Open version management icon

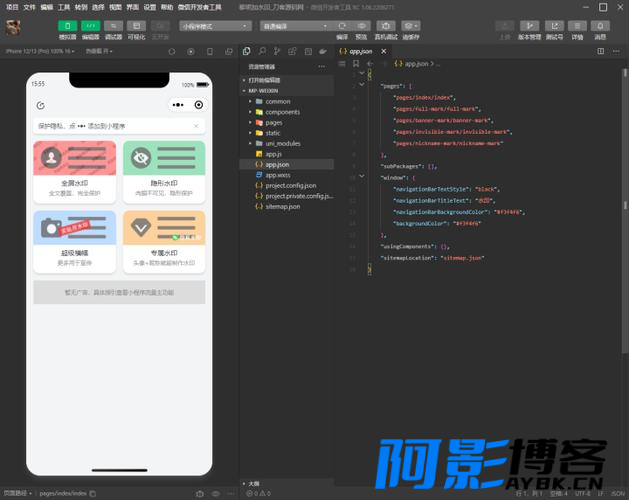[x=530, y=26]
